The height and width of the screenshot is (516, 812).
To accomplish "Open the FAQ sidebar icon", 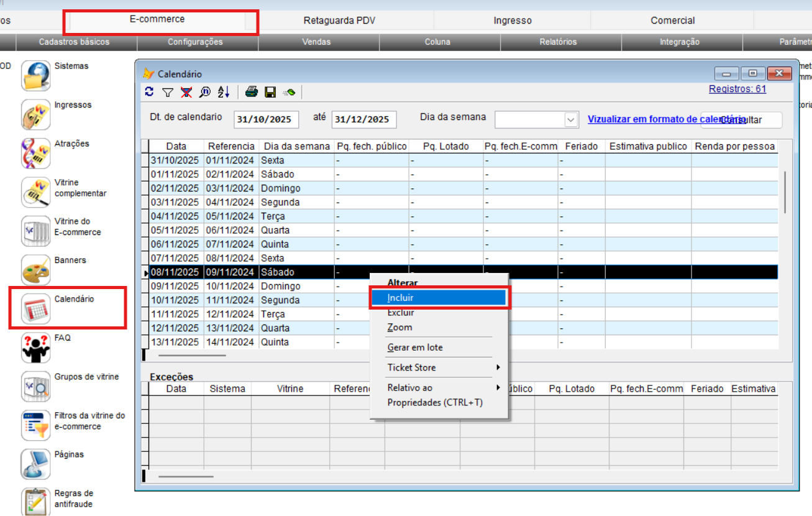I will coord(36,348).
